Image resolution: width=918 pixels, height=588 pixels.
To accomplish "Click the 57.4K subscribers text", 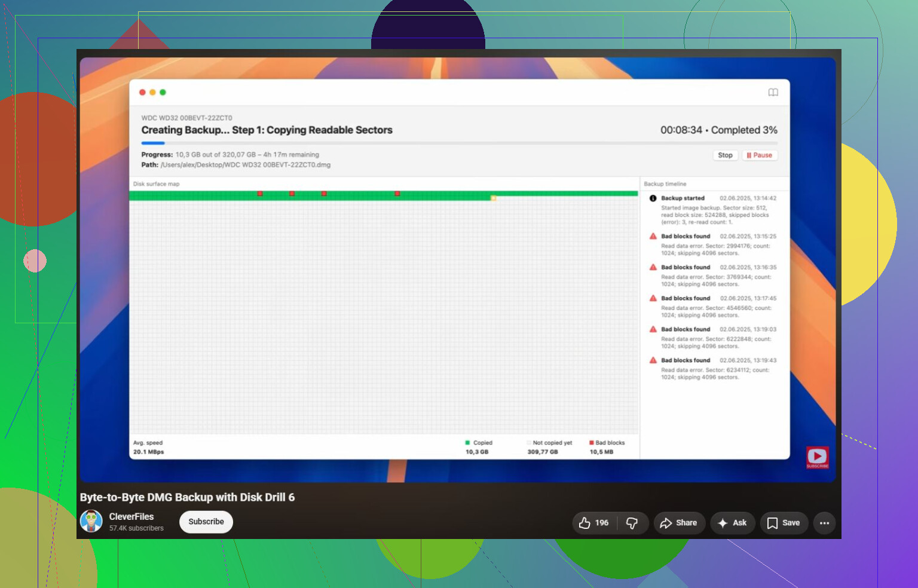I will coord(136,528).
